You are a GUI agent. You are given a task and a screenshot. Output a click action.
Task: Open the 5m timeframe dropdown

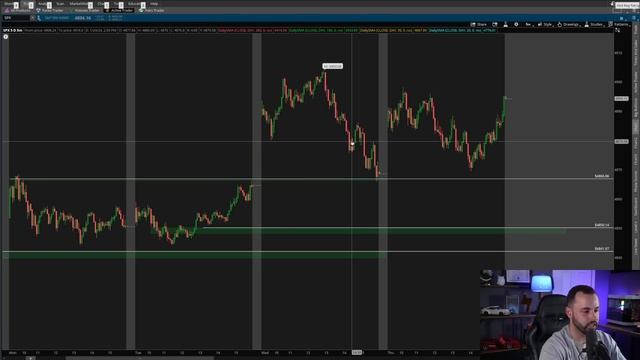[529, 24]
